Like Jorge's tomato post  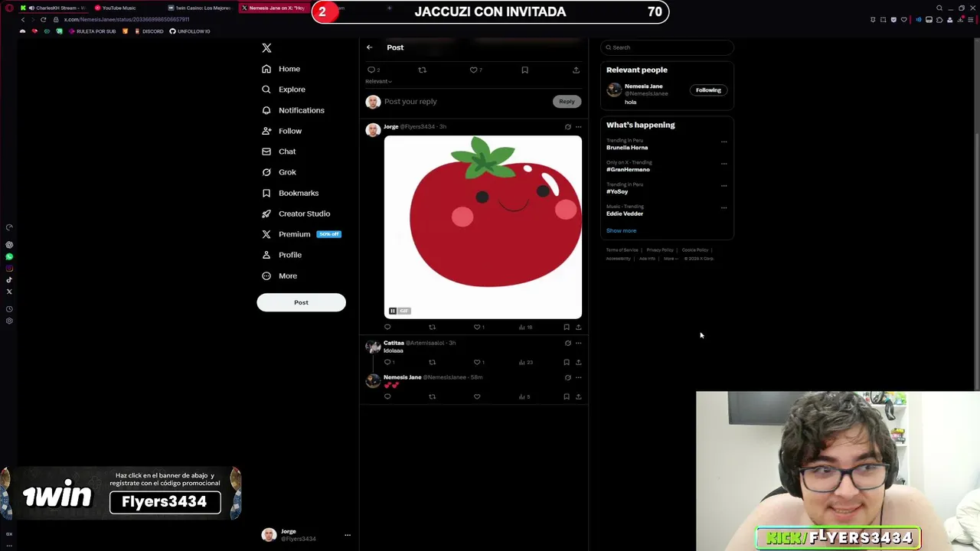(479, 328)
